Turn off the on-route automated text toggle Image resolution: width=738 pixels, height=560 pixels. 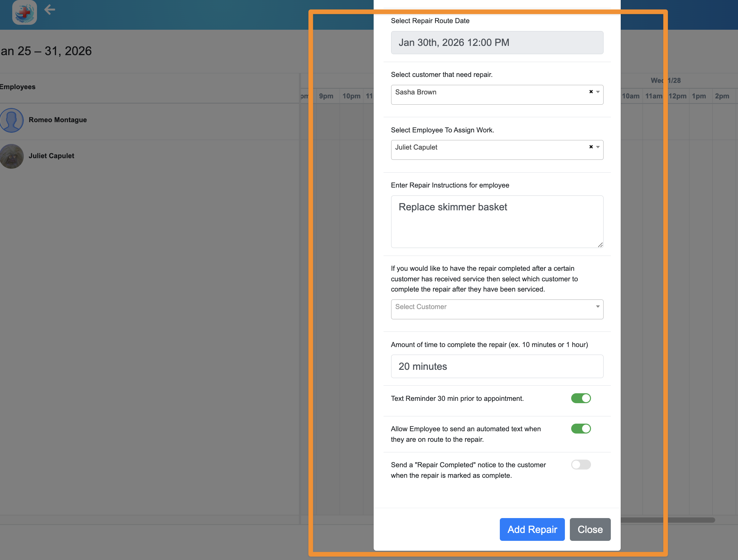[581, 429]
